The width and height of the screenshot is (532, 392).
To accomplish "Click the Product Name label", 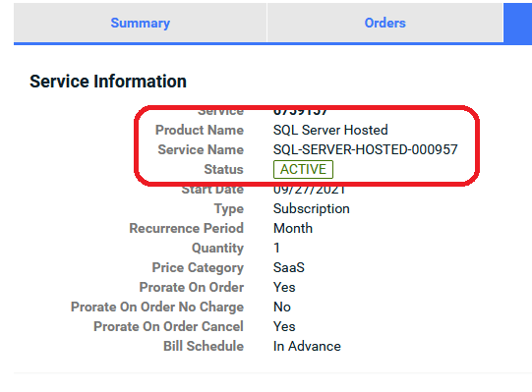I will 200,131.
